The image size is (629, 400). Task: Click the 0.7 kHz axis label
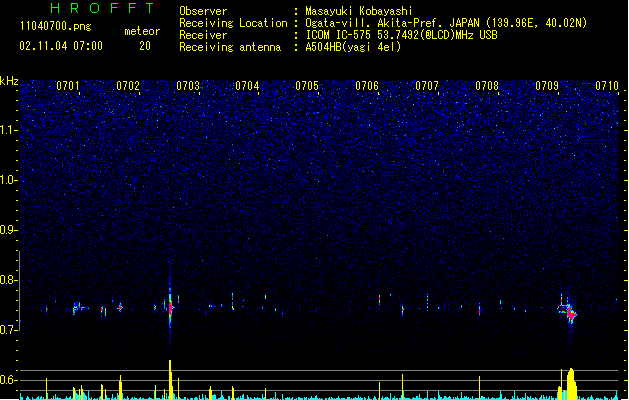(8, 330)
